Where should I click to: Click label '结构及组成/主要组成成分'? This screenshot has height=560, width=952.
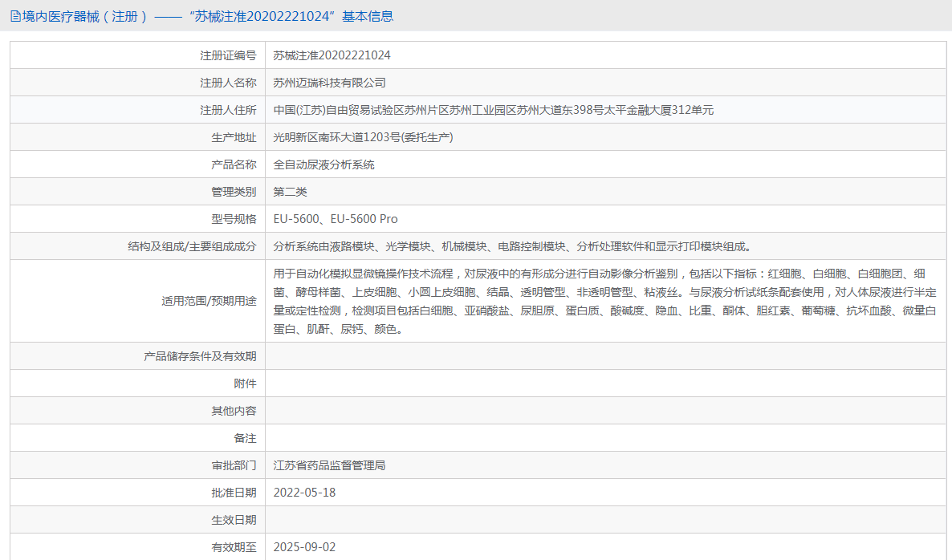click(x=192, y=246)
